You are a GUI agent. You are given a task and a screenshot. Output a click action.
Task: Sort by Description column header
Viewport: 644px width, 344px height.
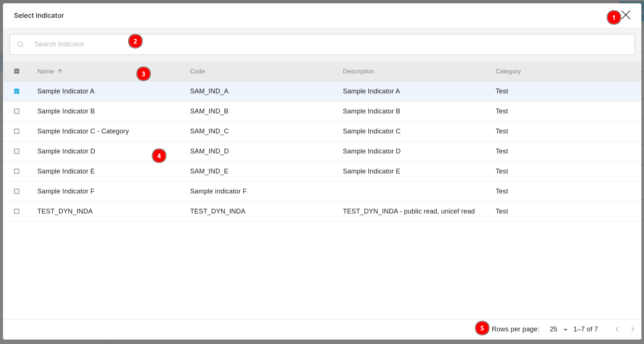pos(358,71)
